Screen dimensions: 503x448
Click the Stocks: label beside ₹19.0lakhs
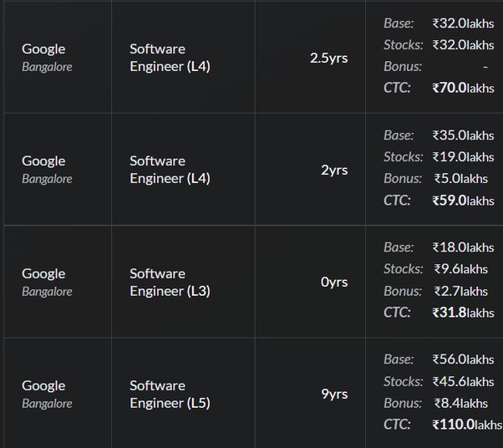pyautogui.click(x=404, y=157)
